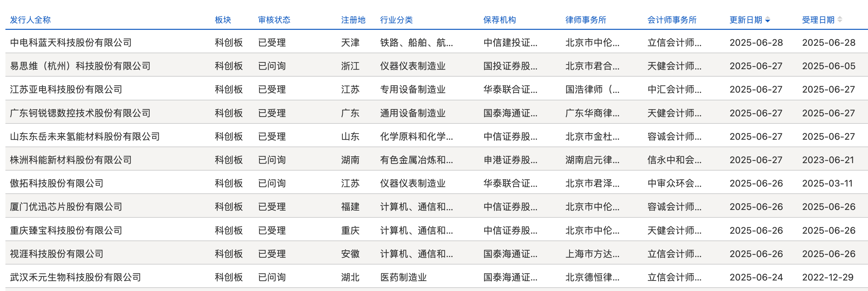Select 上海市方达... law firm cell
868x291 pixels.
592,254
